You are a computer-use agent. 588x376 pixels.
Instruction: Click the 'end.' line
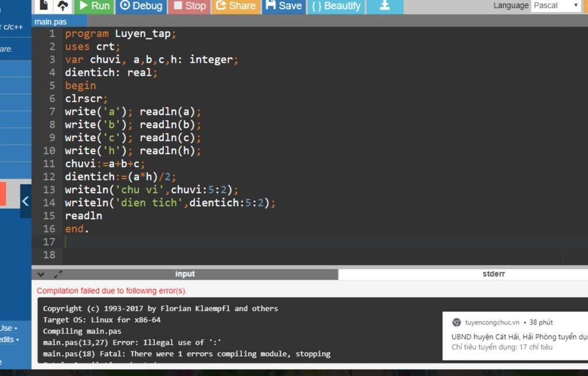77,229
